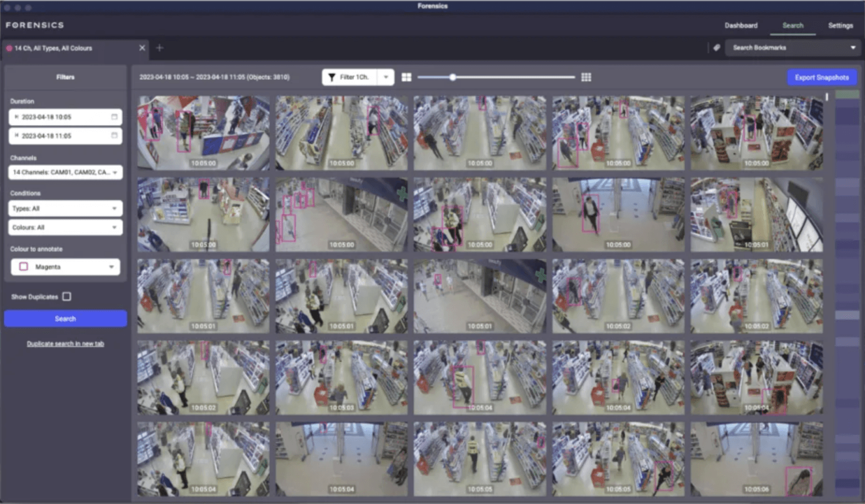865x504 pixels.
Task: Open the 14 Channels selection dropdown
Action: click(x=65, y=172)
